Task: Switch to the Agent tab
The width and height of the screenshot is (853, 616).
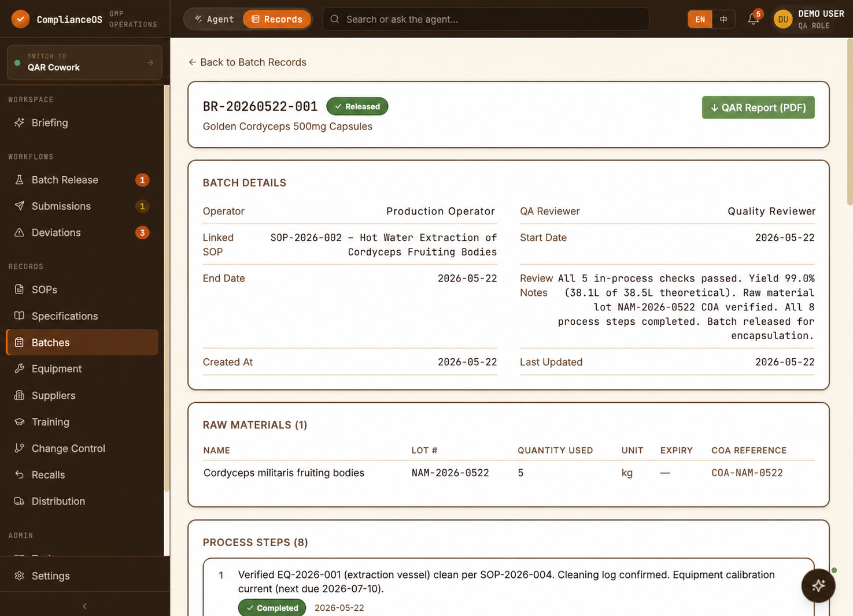Action: click(x=214, y=19)
